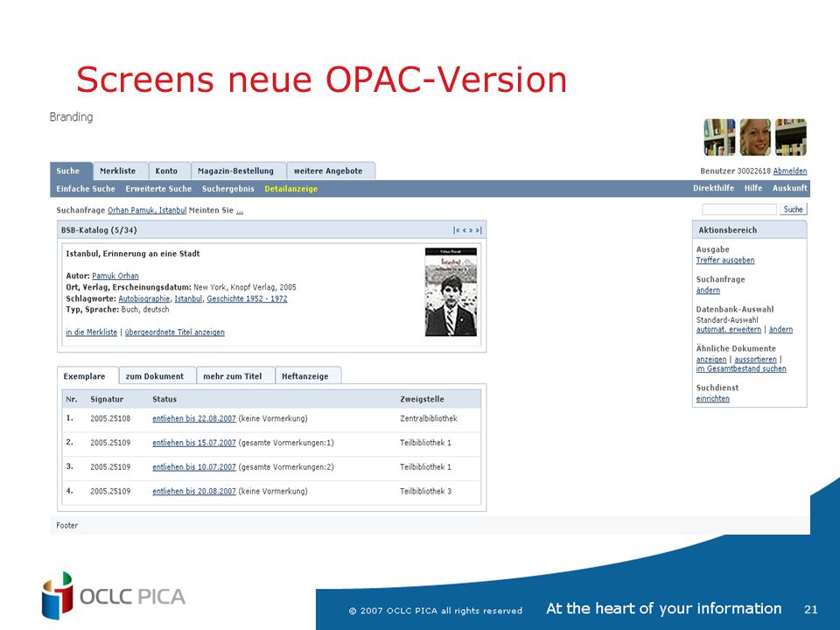840x630 pixels.
Task: Click entliehen bis 10.07.2007 link
Action: coord(194,466)
